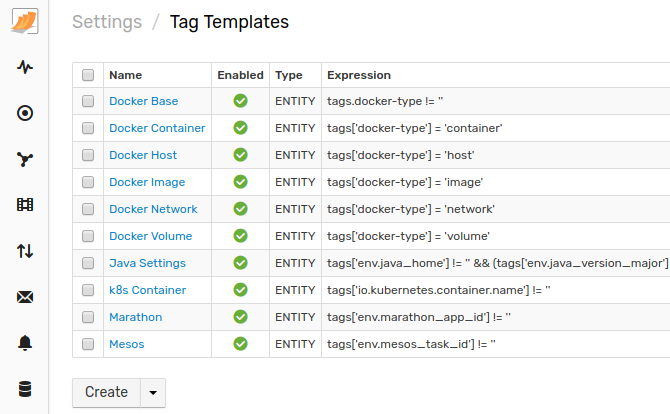Open the k8s Container template link
The image size is (670, 414).
coord(147,290)
